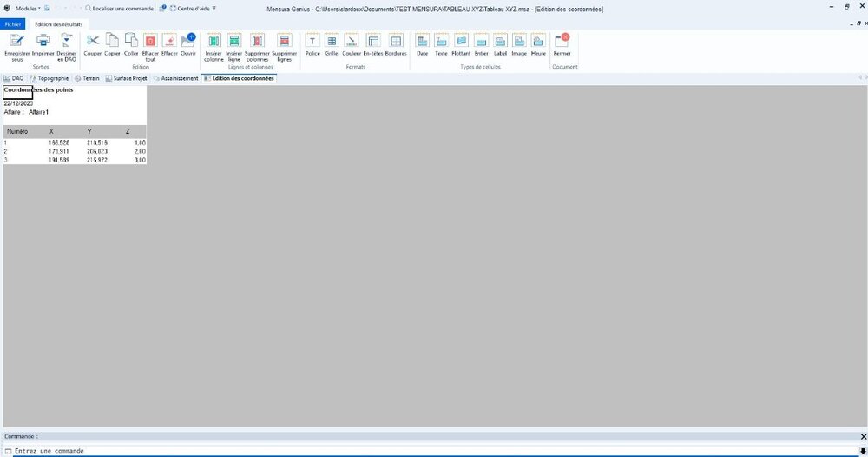Screen dimensions: 868x457
Task: Switch to the Topographie tab
Action: pos(49,78)
